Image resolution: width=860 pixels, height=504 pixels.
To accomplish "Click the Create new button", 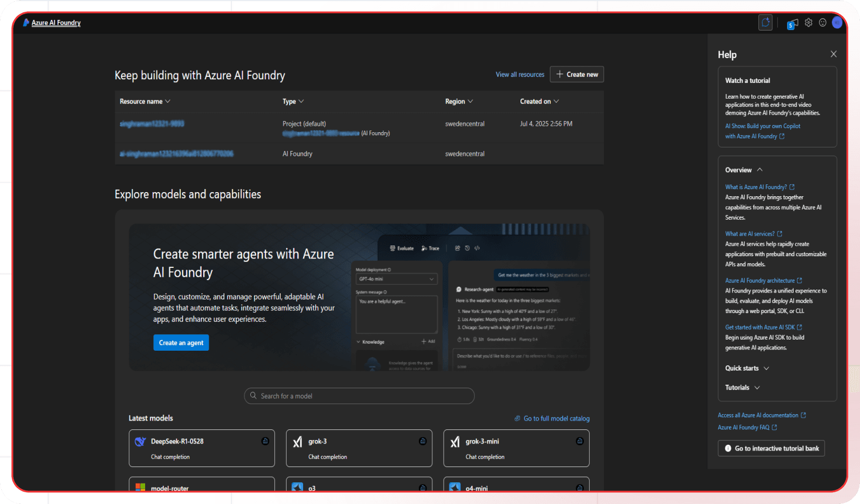I will pyautogui.click(x=577, y=75).
